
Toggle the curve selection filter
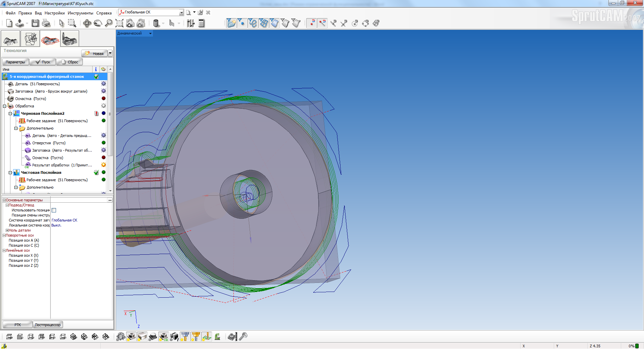tap(253, 23)
